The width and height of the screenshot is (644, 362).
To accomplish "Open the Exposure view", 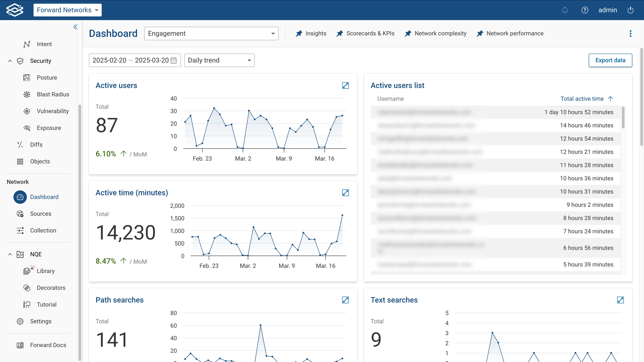I will click(x=49, y=128).
